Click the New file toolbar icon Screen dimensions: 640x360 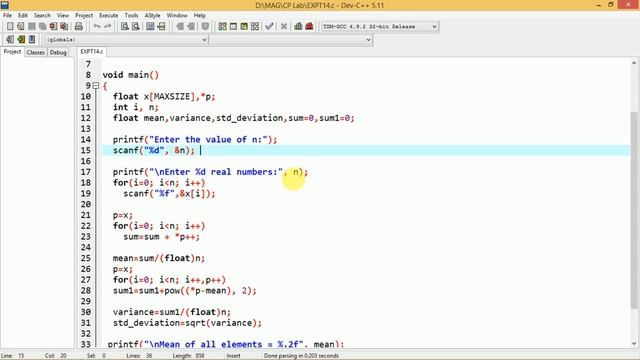click(x=10, y=27)
